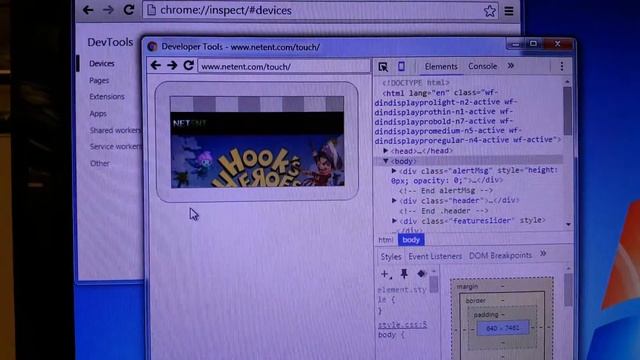This screenshot has height=360, width=640.
Task: Expand the featureSlider div node
Action: point(394,220)
